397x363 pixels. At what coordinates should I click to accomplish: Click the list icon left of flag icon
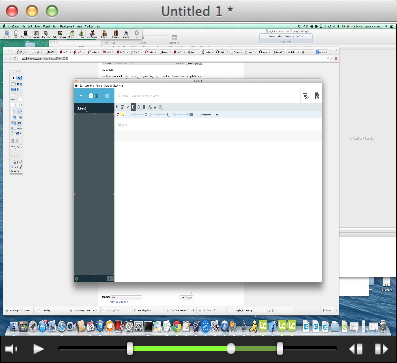[x=305, y=96]
